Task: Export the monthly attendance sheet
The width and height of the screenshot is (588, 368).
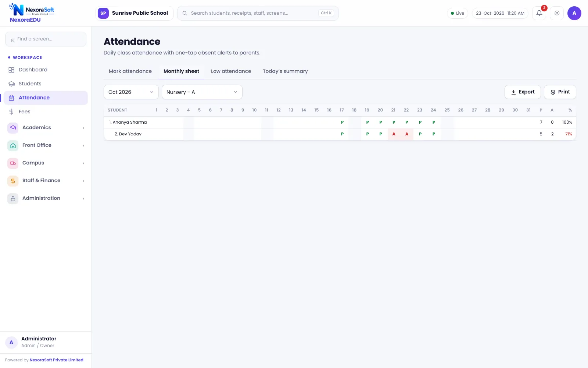Action: point(523,92)
